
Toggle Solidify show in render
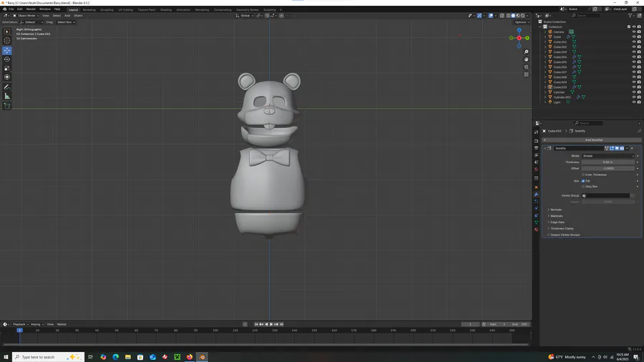[x=622, y=149]
